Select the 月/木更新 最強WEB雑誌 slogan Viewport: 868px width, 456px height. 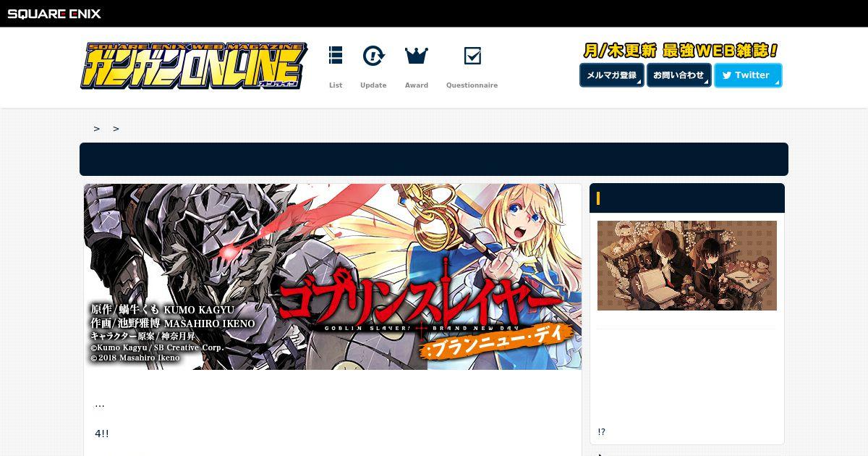pyautogui.click(x=681, y=51)
